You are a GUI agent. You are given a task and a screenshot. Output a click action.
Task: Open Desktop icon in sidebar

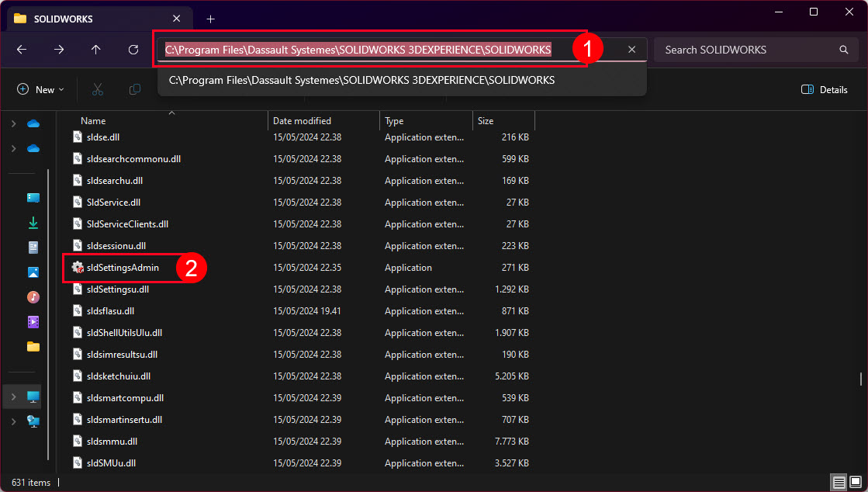[x=33, y=198]
